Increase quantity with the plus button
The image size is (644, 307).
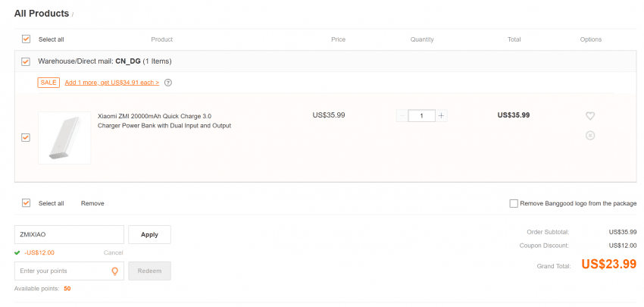(x=441, y=116)
